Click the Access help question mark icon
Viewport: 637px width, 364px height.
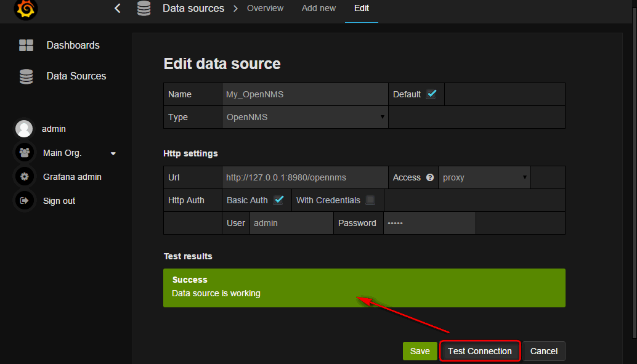click(430, 177)
